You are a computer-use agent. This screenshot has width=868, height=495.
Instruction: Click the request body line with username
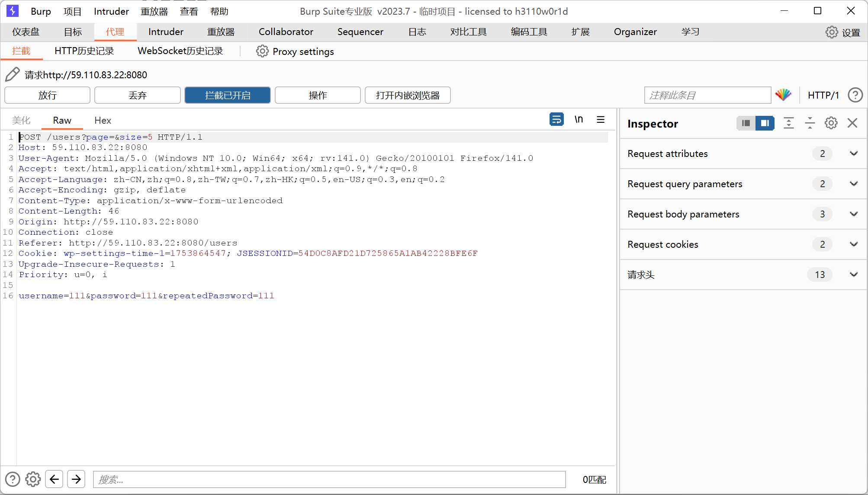[146, 296]
